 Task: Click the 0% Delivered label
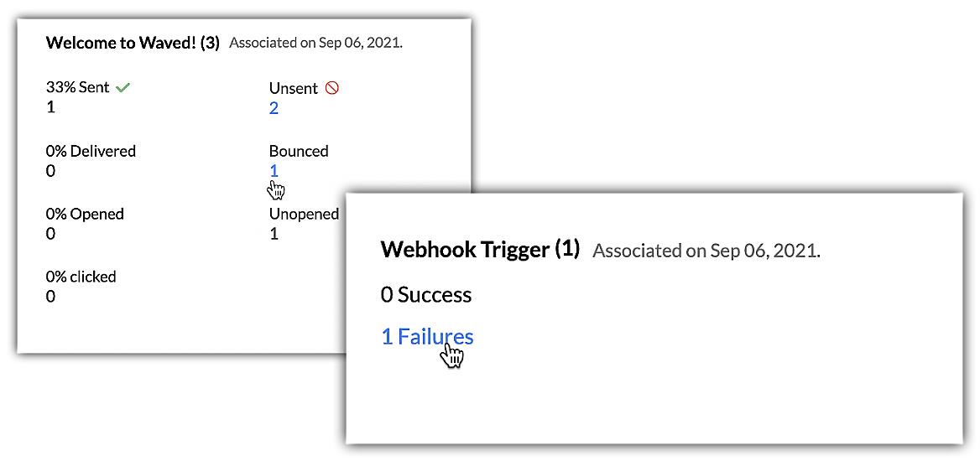91,151
